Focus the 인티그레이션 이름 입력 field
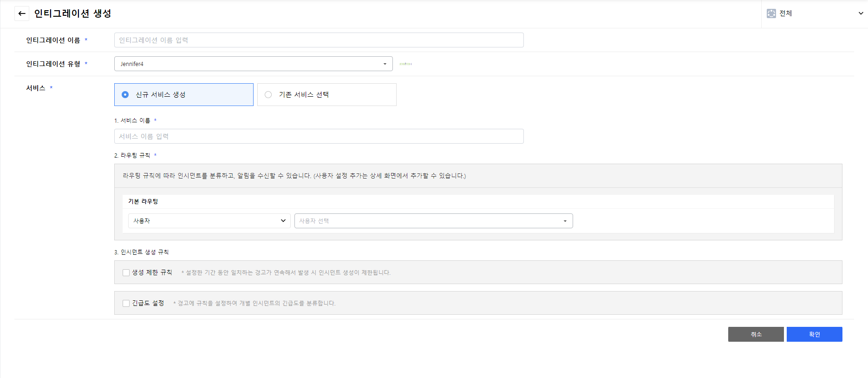 [x=319, y=40]
